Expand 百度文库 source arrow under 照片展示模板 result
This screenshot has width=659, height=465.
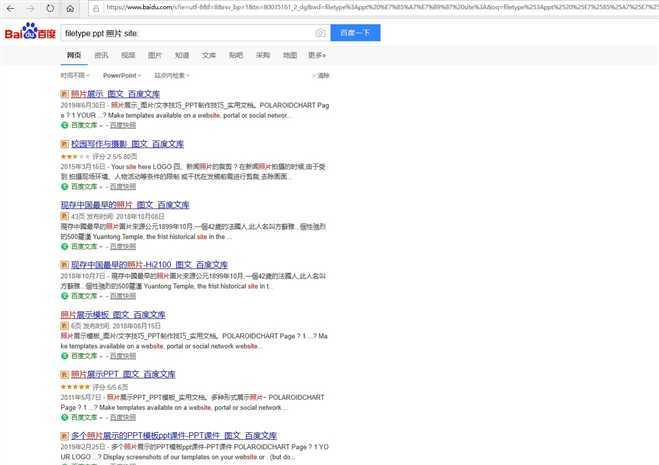click(x=101, y=356)
